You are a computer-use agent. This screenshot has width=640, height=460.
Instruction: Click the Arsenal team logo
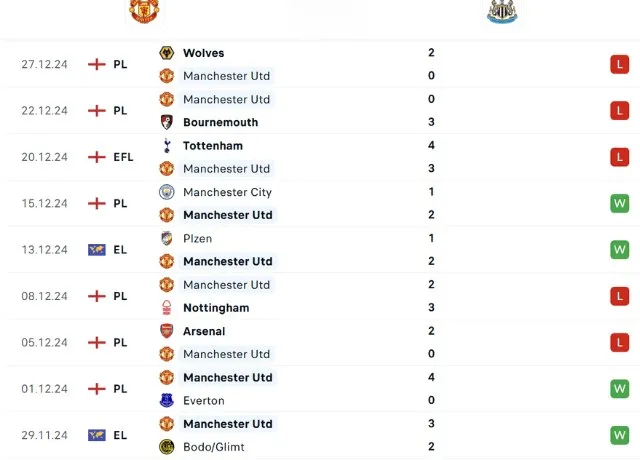pos(167,331)
